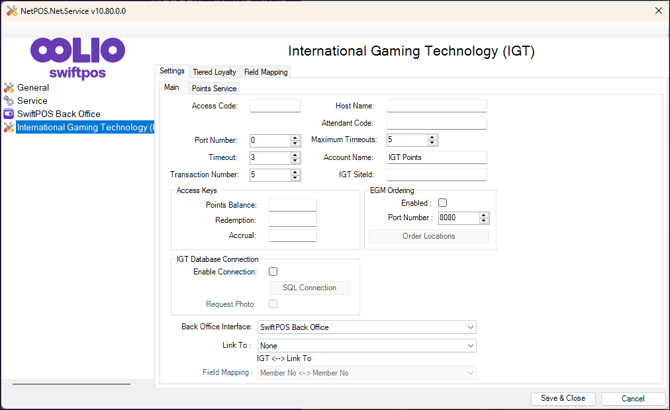
Task: Click the Timeout value field showing 3
Action: pos(270,158)
